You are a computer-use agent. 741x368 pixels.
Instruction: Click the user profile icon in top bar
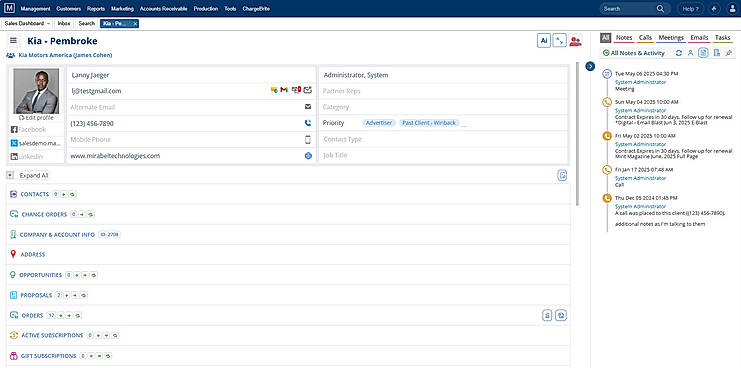pos(732,9)
